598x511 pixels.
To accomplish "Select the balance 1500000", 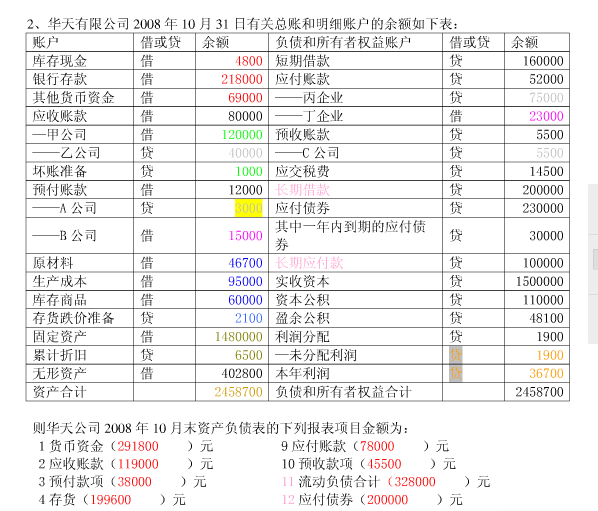I will coord(540,281).
